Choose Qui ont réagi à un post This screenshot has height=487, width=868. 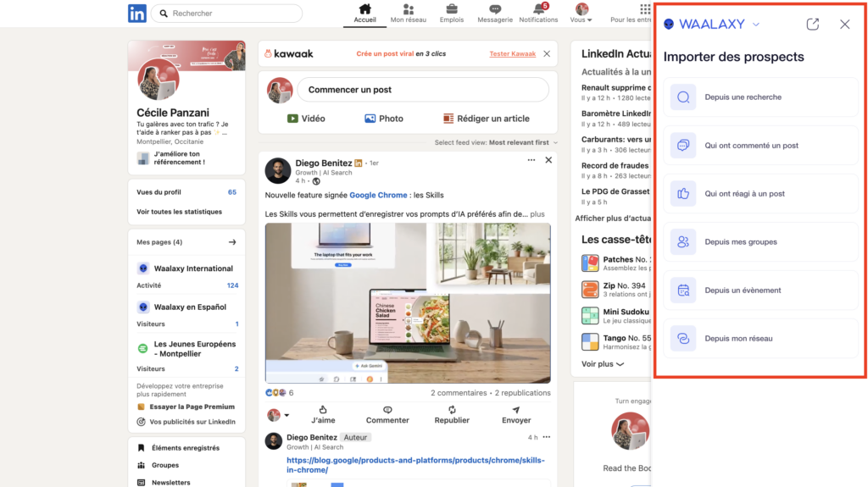760,194
